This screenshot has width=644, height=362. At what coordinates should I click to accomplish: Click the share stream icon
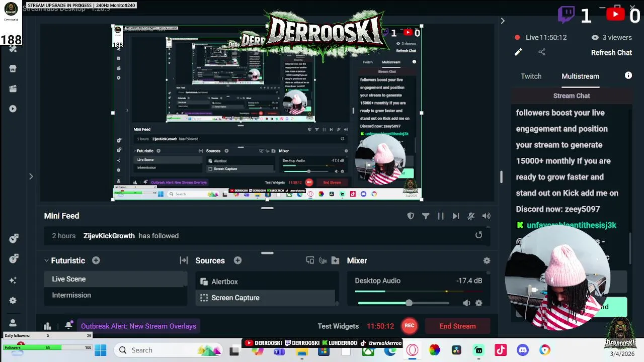point(542,52)
